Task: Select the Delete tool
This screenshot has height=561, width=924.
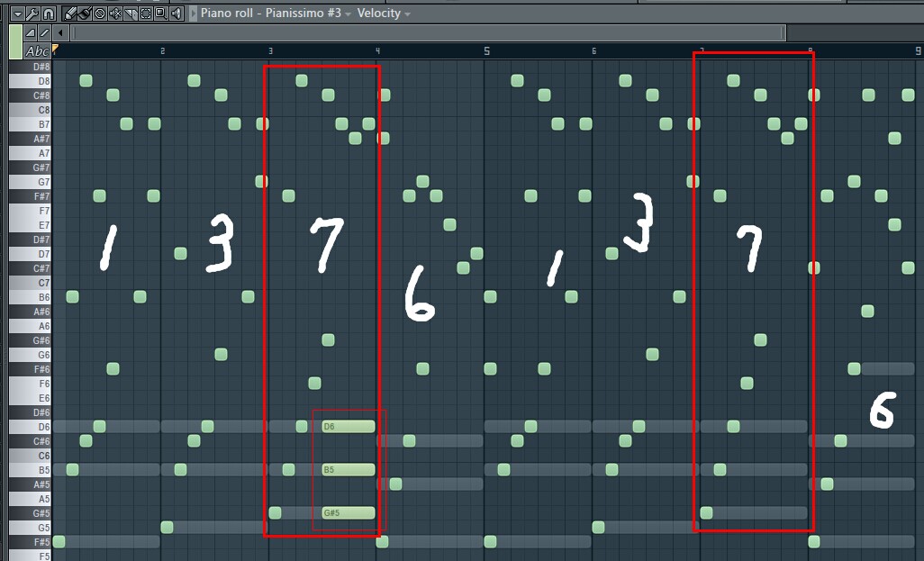Action: coord(100,14)
